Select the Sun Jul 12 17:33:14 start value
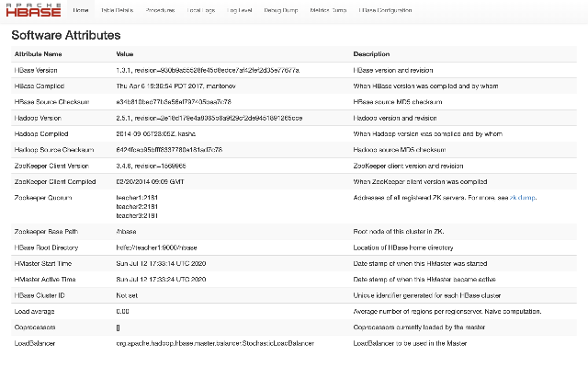Screen dimensions: 588x368 tap(161, 263)
